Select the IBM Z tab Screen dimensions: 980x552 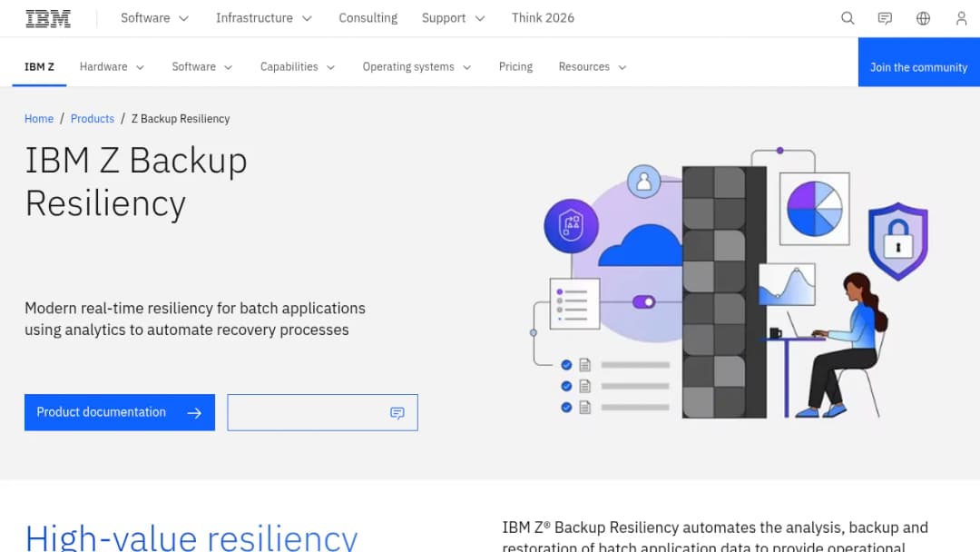point(39,67)
